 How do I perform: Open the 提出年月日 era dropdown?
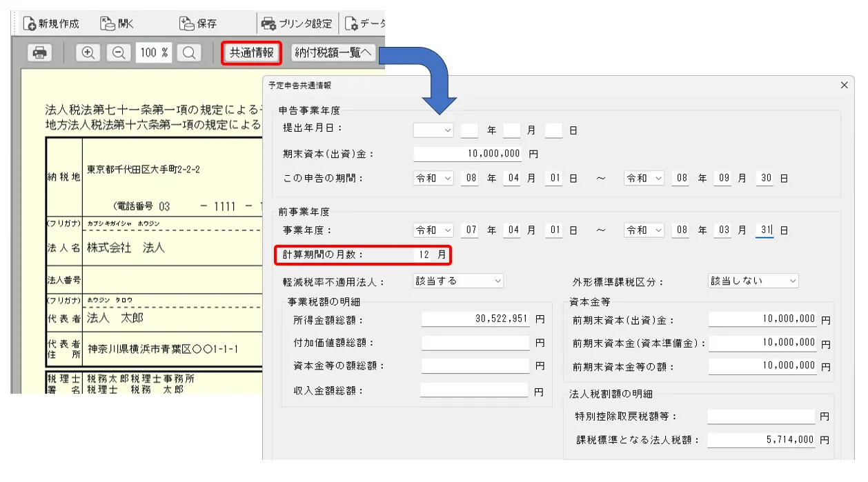433,130
